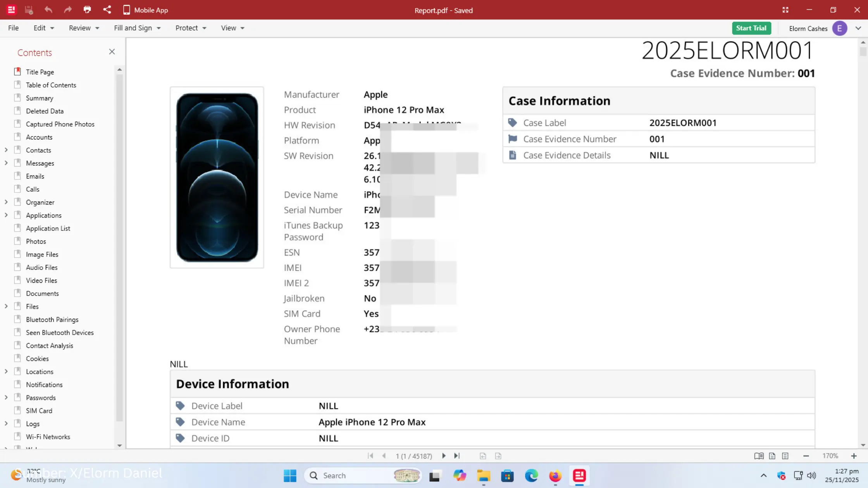
Task: Open Deleted Data bookmark
Action: pos(45,111)
